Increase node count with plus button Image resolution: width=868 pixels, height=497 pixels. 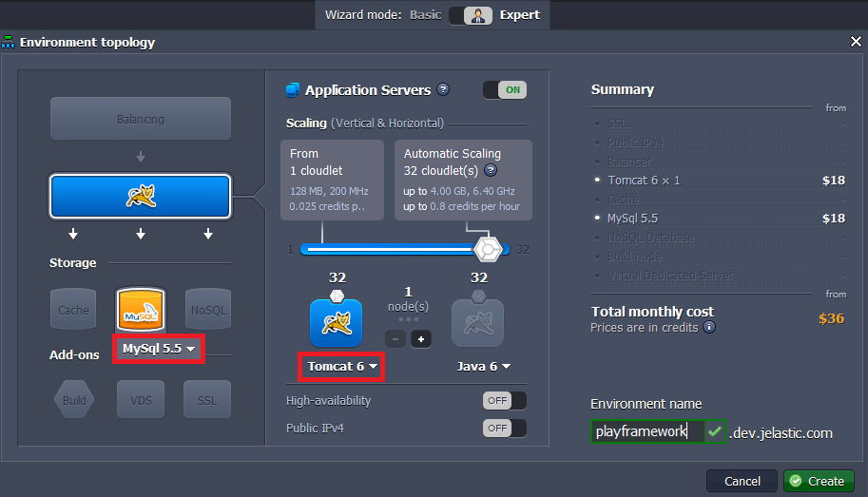coord(421,338)
